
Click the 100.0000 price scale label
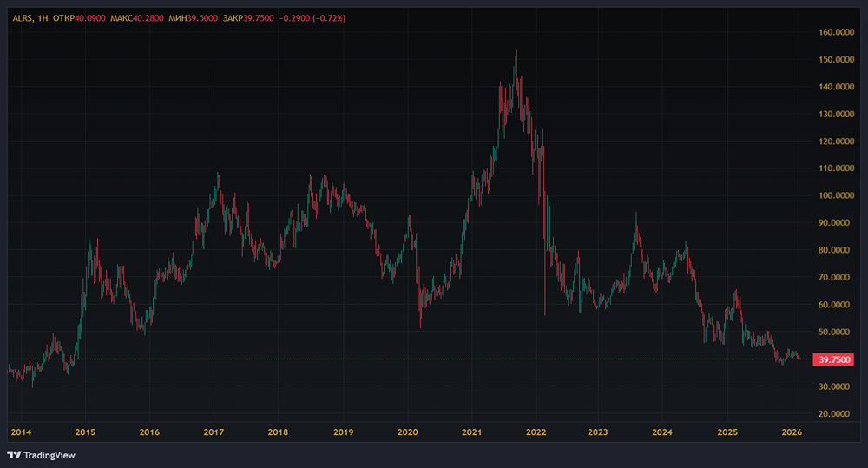coord(836,195)
